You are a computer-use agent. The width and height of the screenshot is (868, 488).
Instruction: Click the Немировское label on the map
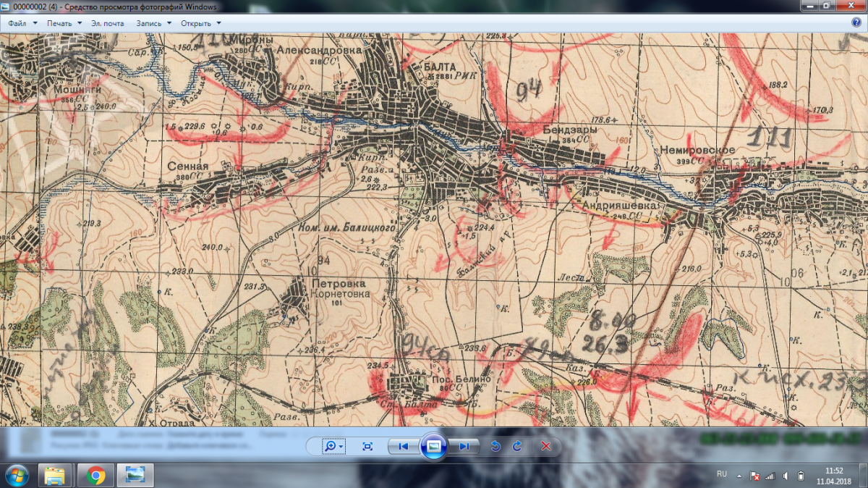697,150
